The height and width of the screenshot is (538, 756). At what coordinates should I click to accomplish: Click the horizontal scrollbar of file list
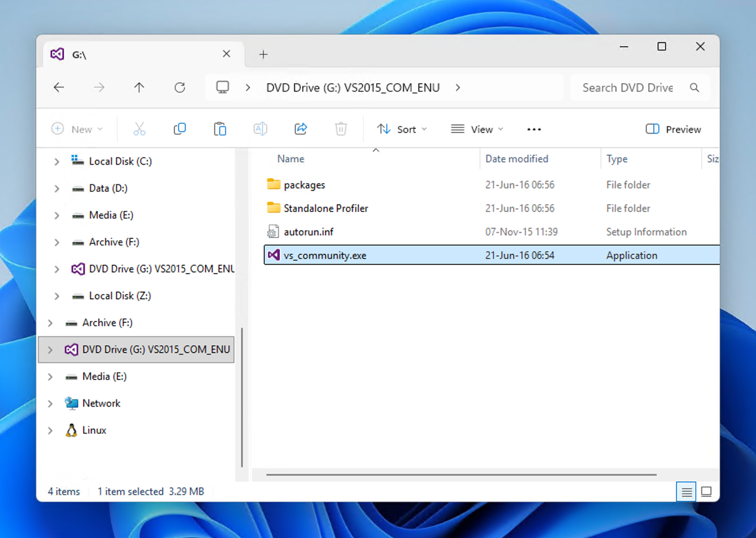(x=461, y=475)
